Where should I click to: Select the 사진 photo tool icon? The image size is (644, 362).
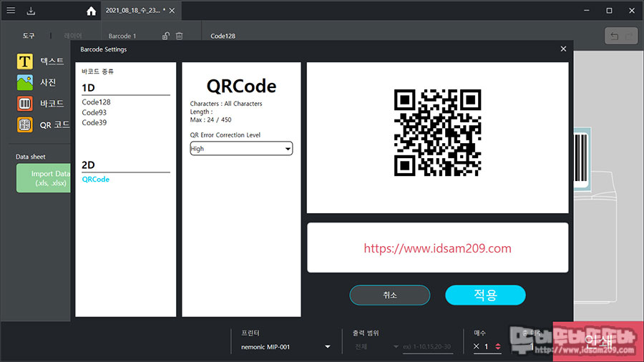click(24, 82)
